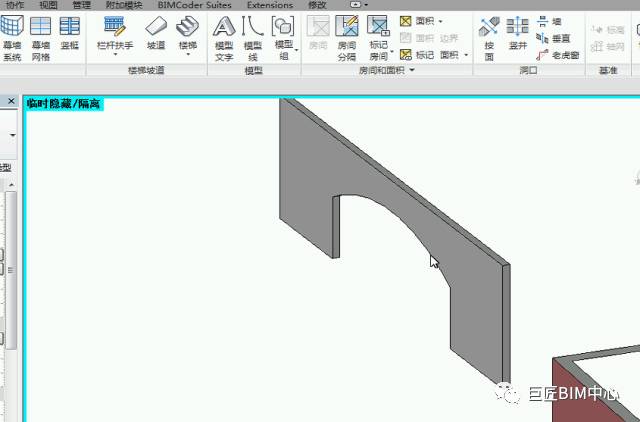
Task: Expand the Tag Room (标记房间) dropdown arrow
Action: pos(391,51)
